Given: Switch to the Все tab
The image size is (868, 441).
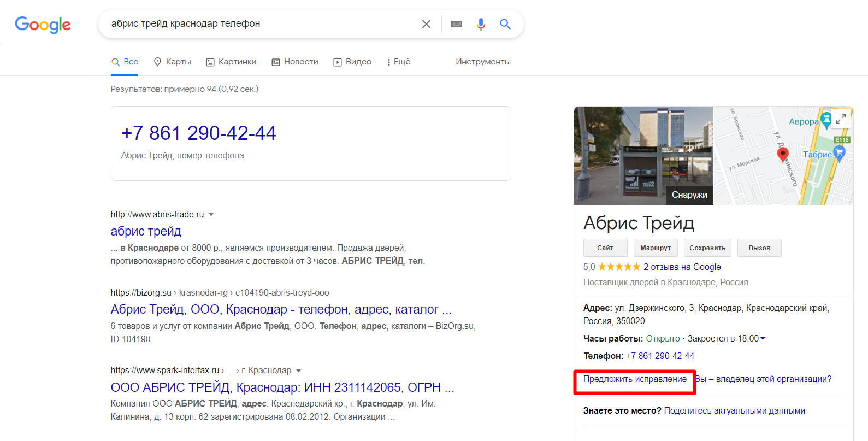Looking at the screenshot, I should 125,62.
